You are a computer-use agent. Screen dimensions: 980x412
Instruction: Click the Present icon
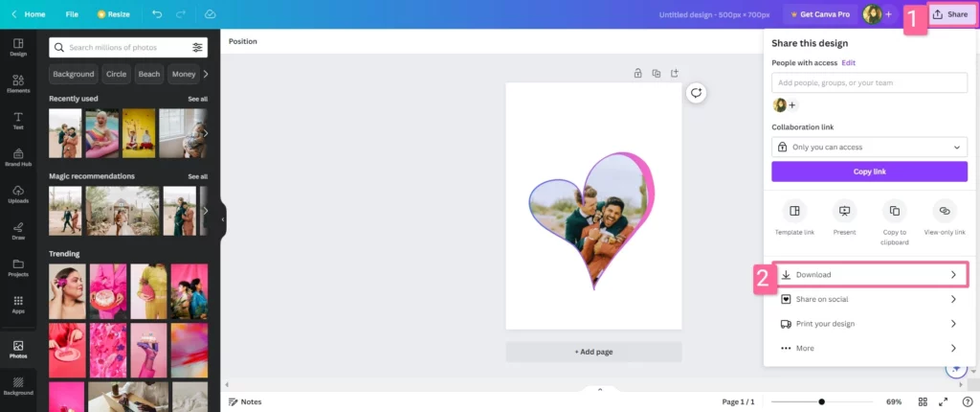coord(844,211)
